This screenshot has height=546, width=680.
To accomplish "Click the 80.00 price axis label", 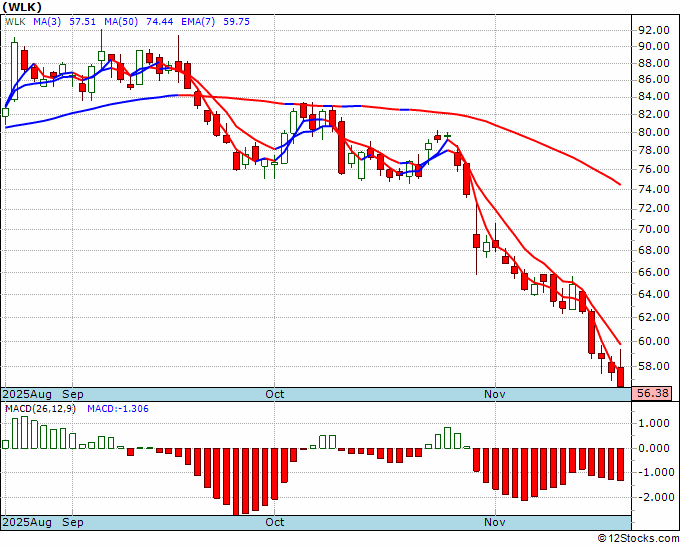I will coord(654,132).
